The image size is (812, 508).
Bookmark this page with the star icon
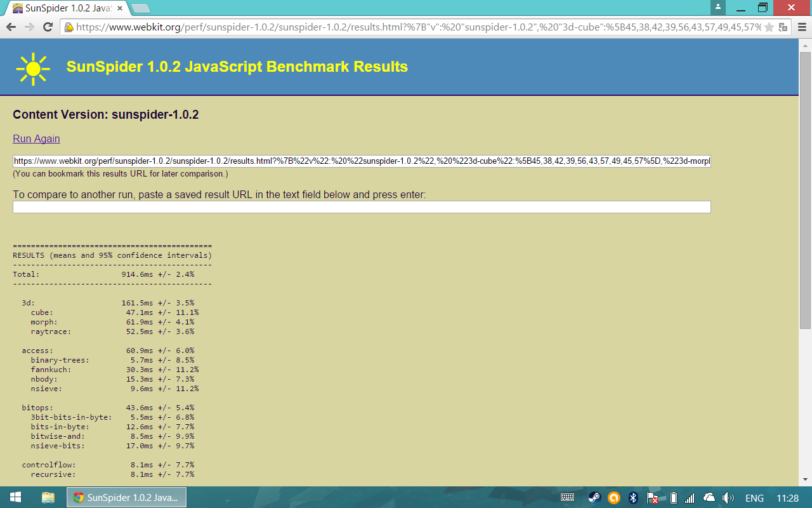tap(769, 27)
